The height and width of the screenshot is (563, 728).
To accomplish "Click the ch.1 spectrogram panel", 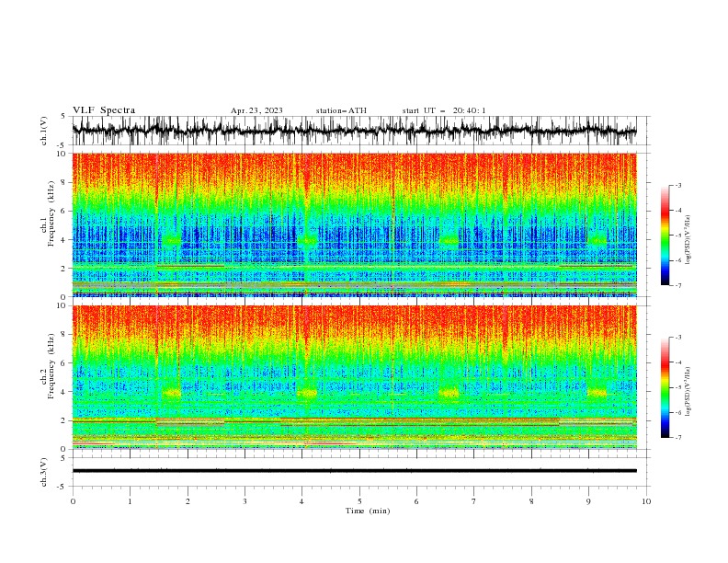I will click(x=354, y=224).
